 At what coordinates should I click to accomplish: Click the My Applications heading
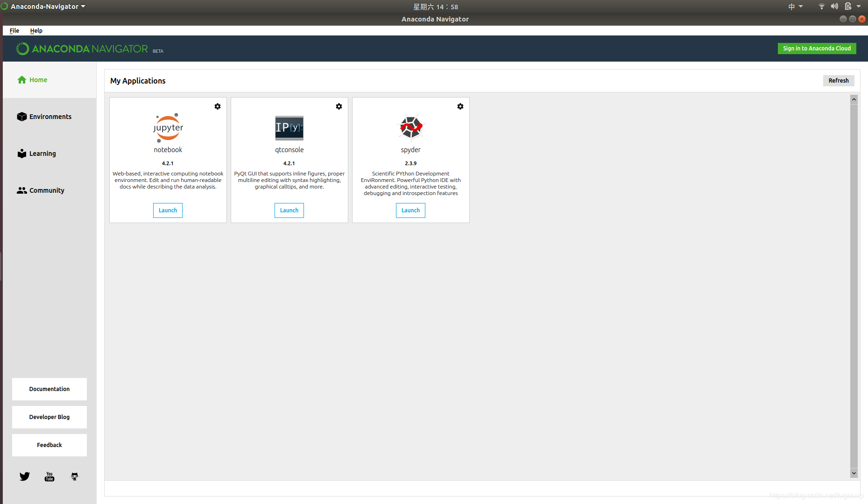coord(138,81)
